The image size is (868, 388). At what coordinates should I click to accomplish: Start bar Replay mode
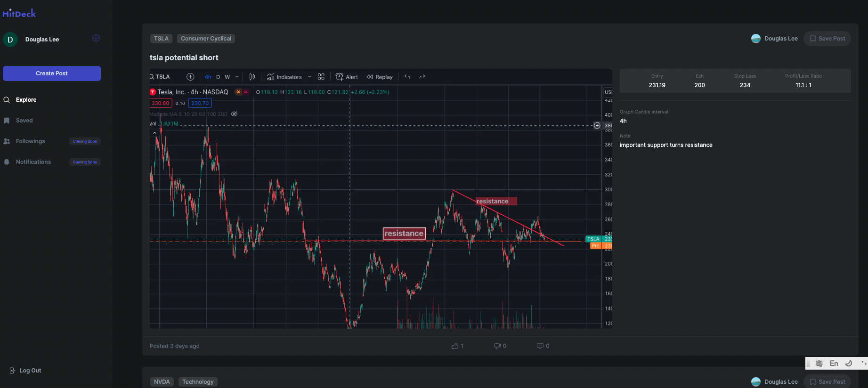(380, 77)
